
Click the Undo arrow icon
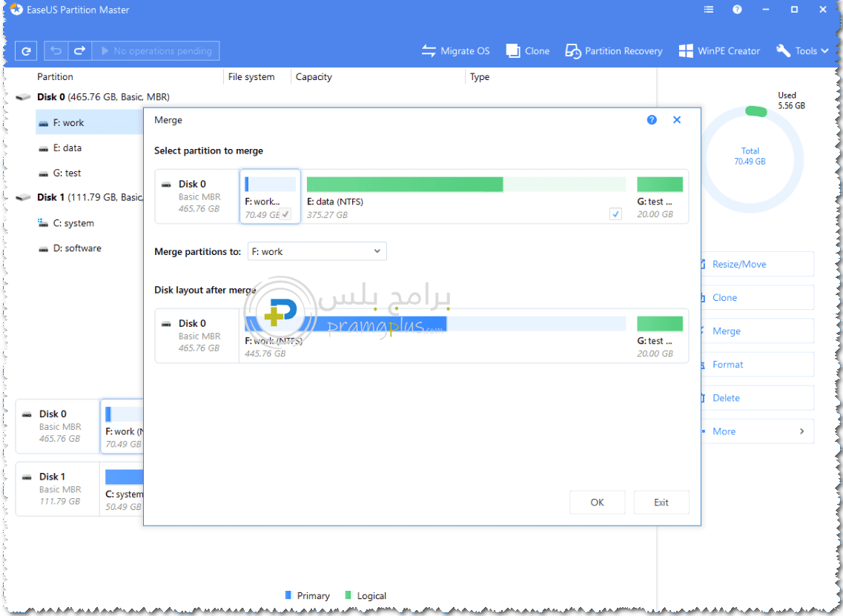coord(56,51)
